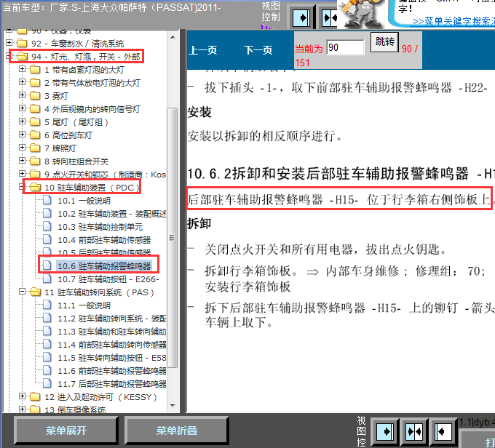Select 7 牌照灯 tree label

[x=60, y=148]
